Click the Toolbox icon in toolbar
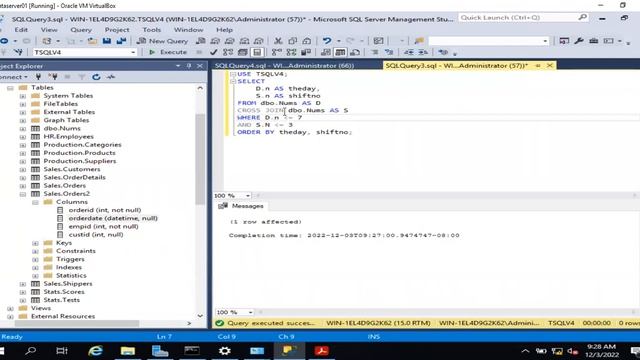640x360 pixels. 593,41
